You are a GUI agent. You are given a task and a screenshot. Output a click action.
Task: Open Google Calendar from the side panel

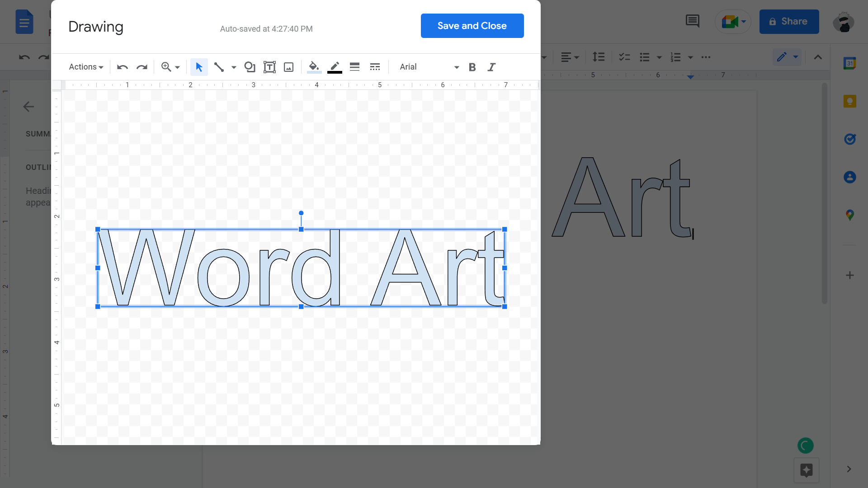pos(850,63)
